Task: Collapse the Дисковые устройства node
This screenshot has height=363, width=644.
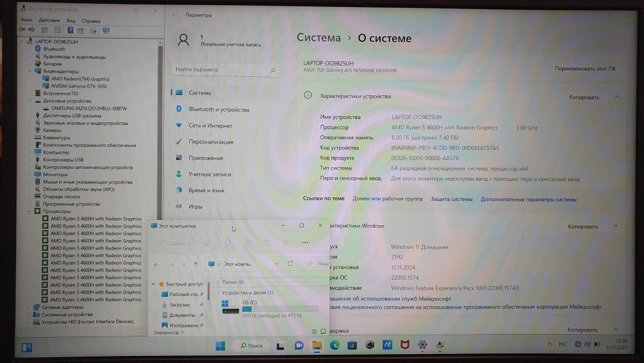Action: point(30,101)
